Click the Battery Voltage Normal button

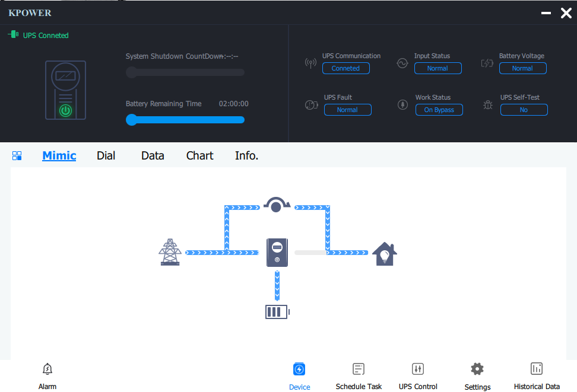click(522, 68)
